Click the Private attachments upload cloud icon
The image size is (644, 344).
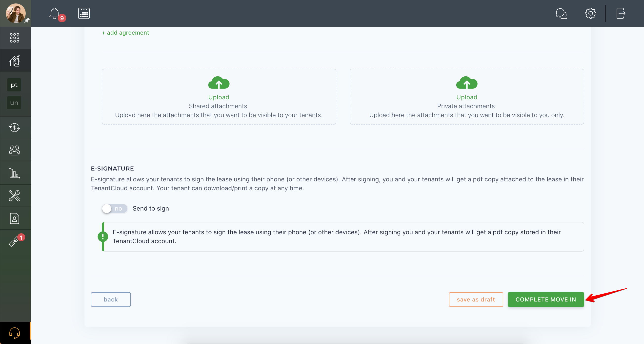[467, 83]
